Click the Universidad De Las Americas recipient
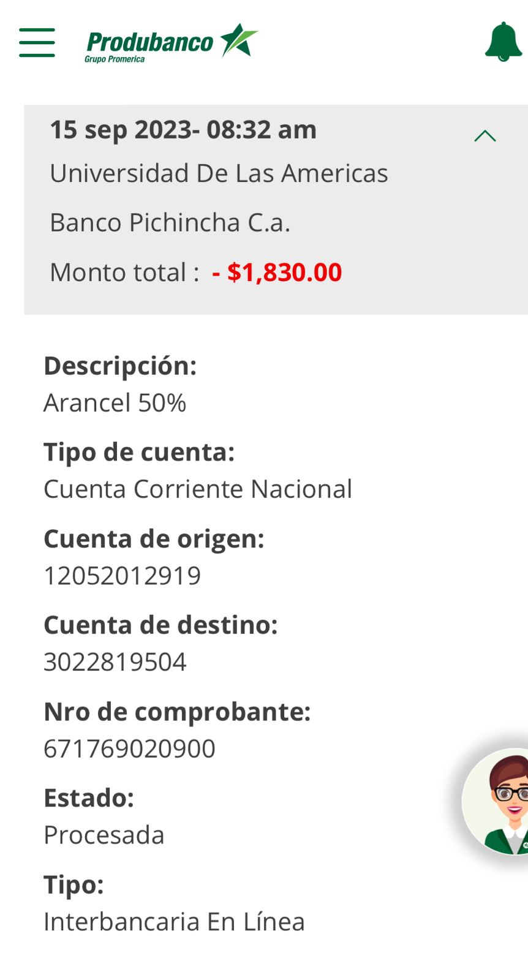This screenshot has width=528, height=980. point(219,173)
